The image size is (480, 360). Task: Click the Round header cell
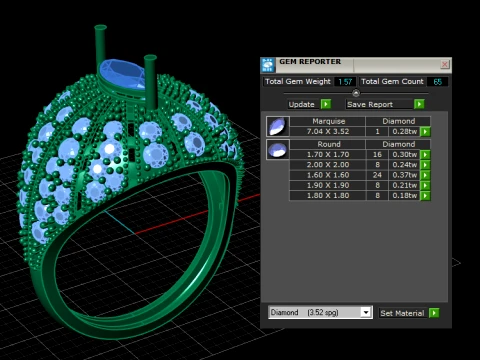coord(328,144)
